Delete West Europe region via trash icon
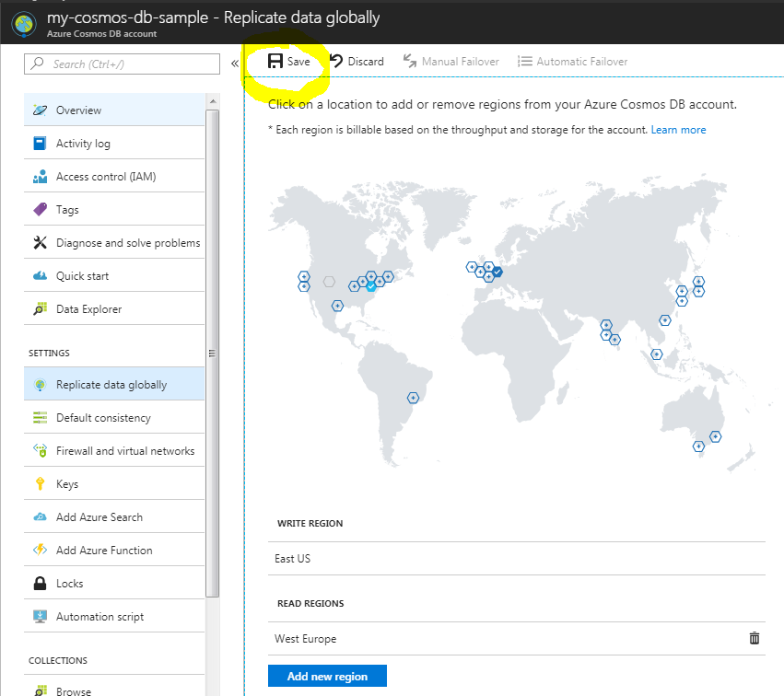The width and height of the screenshot is (784, 696). [x=755, y=638]
